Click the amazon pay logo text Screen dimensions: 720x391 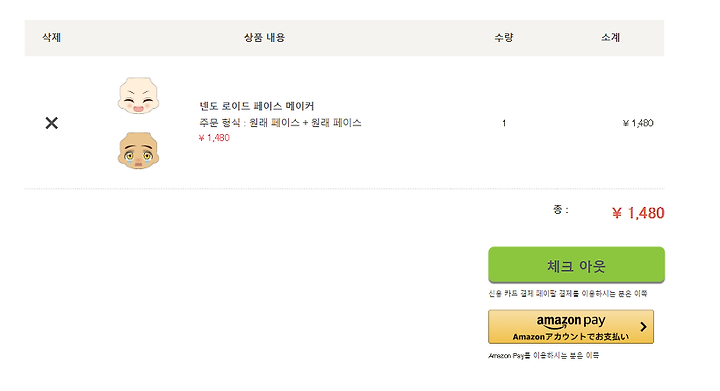coord(571,321)
